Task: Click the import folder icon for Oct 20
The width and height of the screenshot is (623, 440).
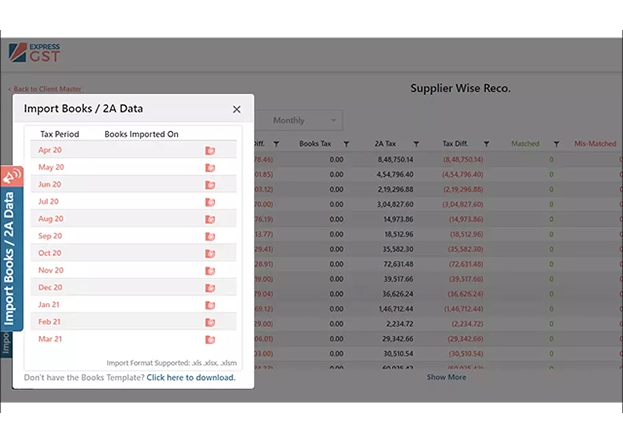Action: pyautogui.click(x=210, y=253)
